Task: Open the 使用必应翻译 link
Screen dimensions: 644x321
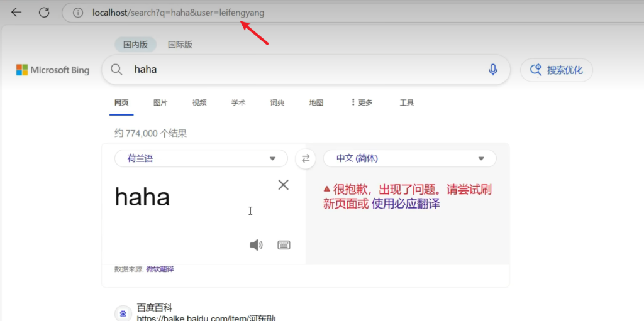Action: [x=406, y=204]
